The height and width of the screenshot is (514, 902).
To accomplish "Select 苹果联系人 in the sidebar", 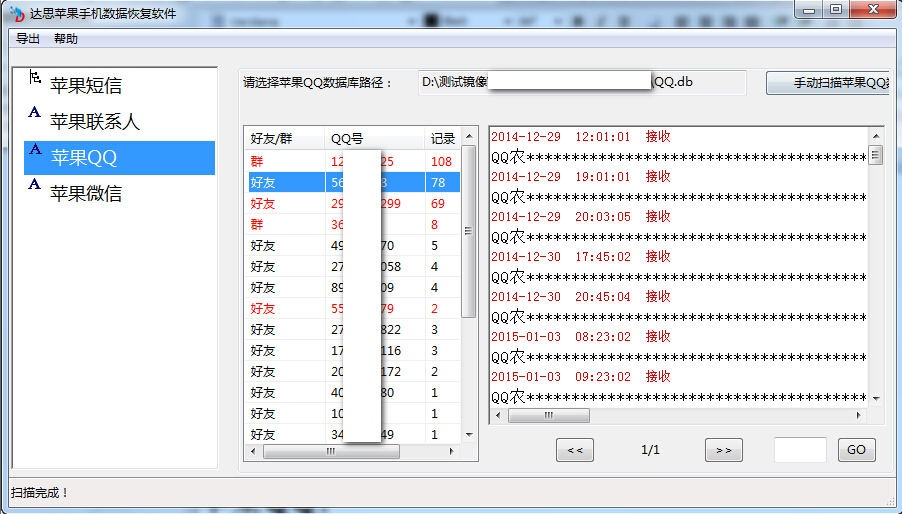I will [x=95, y=121].
